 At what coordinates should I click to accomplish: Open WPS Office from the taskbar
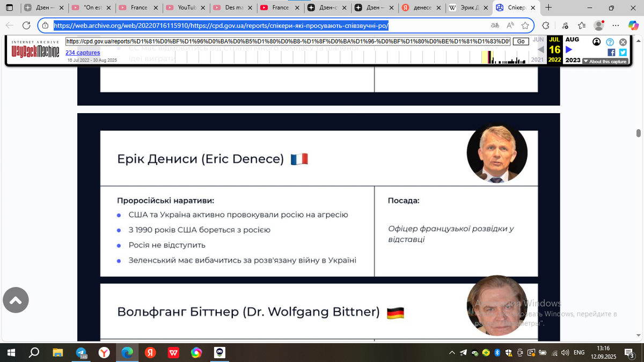[x=173, y=352]
